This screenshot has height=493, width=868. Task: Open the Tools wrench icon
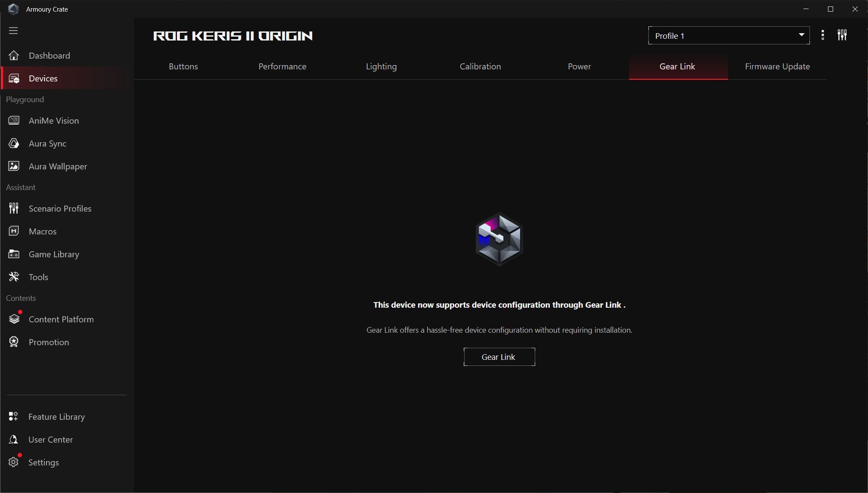pos(14,277)
